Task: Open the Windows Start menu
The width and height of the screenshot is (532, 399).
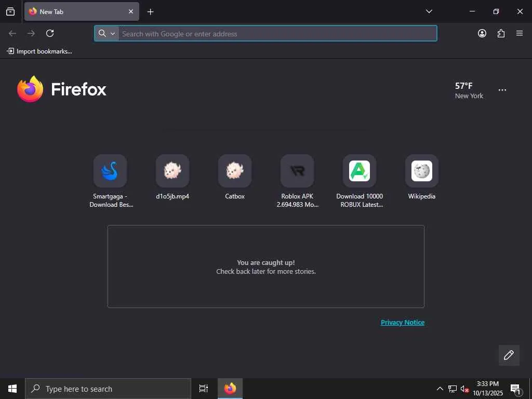Action: pyautogui.click(x=12, y=389)
